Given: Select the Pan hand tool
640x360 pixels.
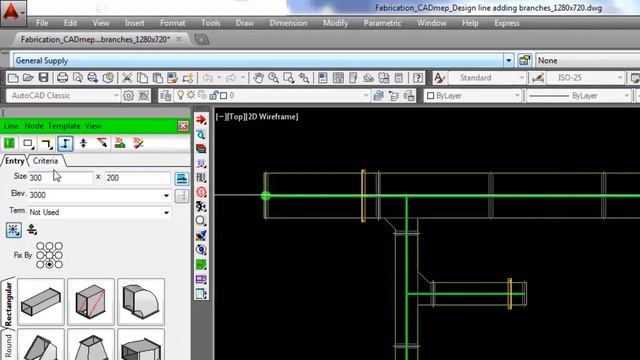Looking at the screenshot, I should pyautogui.click(x=258, y=78).
